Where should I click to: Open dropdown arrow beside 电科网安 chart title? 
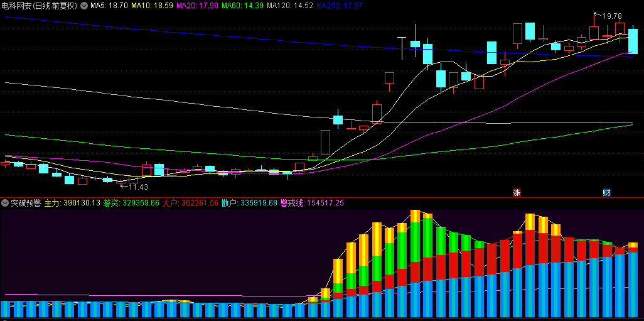(x=83, y=6)
